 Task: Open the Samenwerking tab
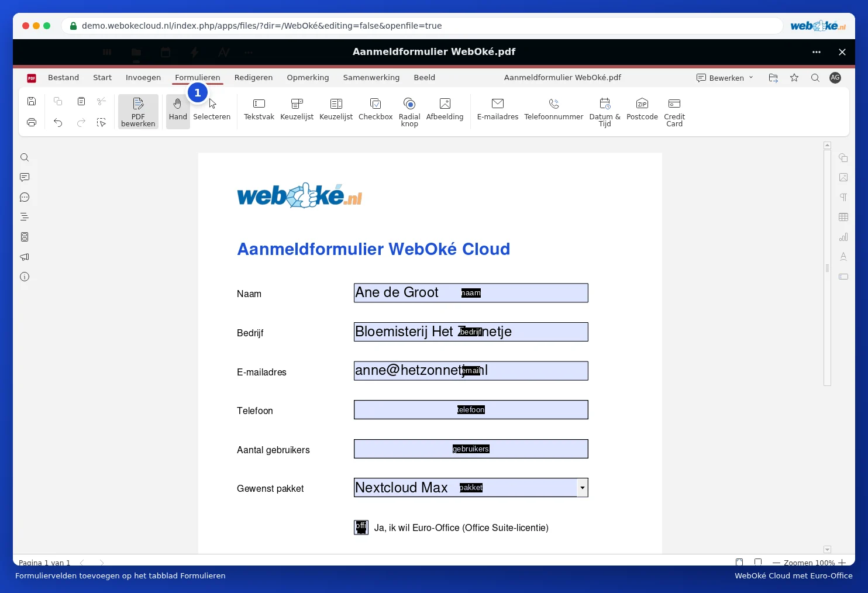(371, 77)
